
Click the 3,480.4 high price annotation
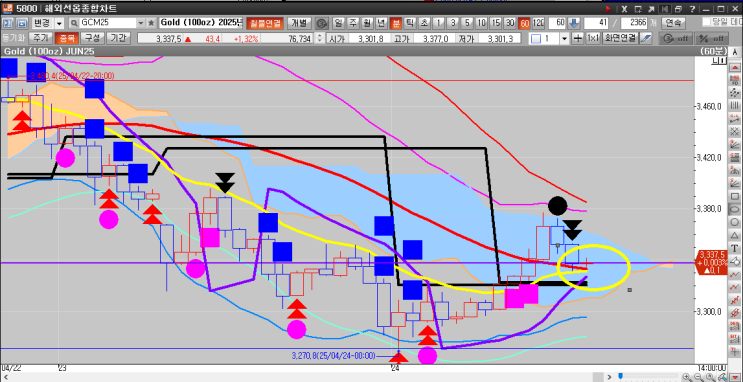(x=72, y=75)
